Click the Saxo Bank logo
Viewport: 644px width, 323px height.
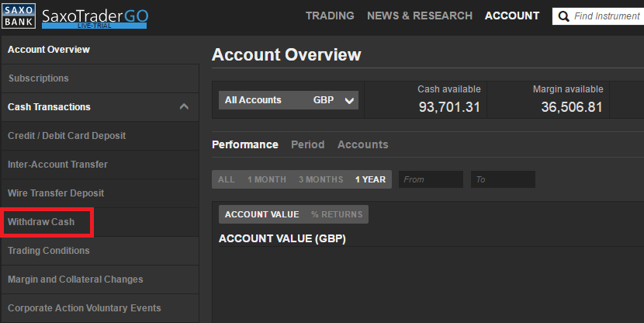(x=19, y=16)
